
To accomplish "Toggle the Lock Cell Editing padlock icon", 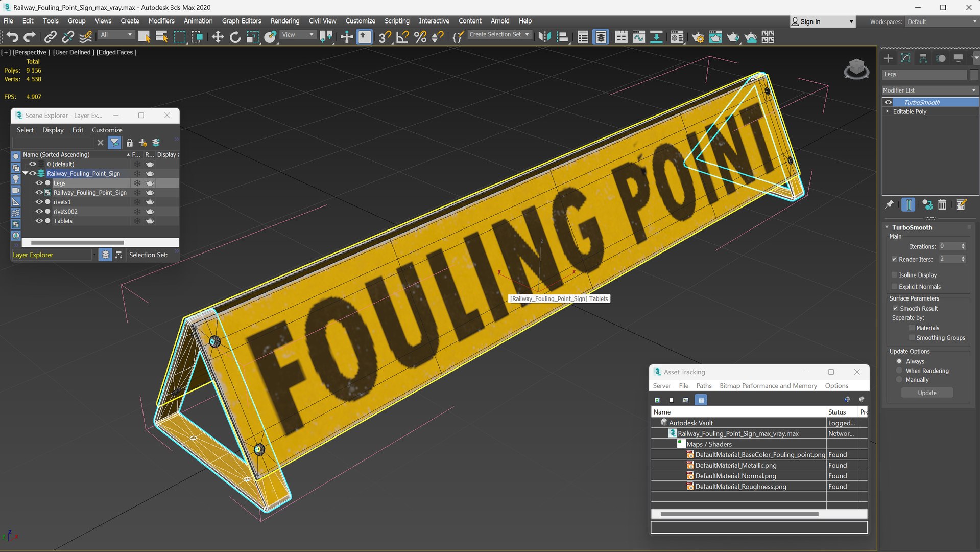I will tap(129, 142).
